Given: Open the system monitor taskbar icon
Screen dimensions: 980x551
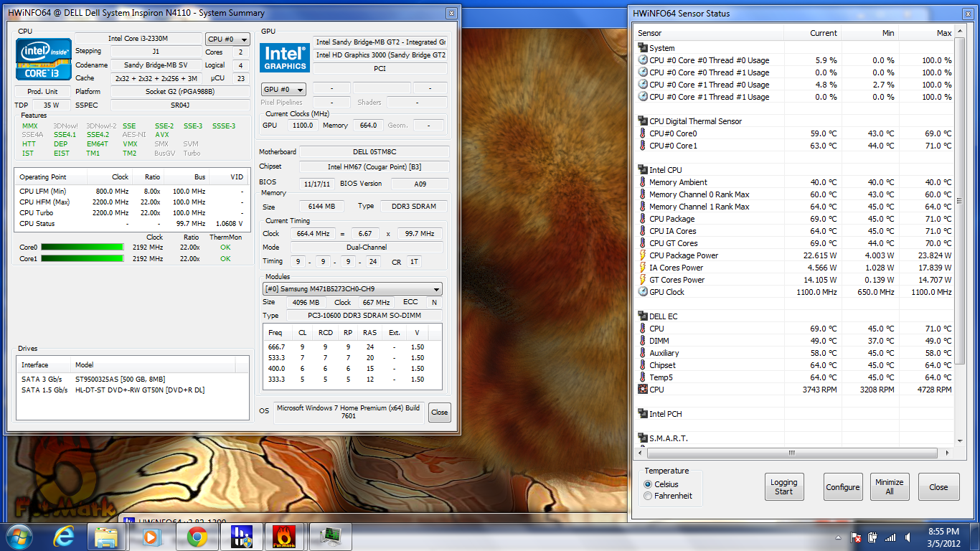Looking at the screenshot, I should [x=330, y=537].
